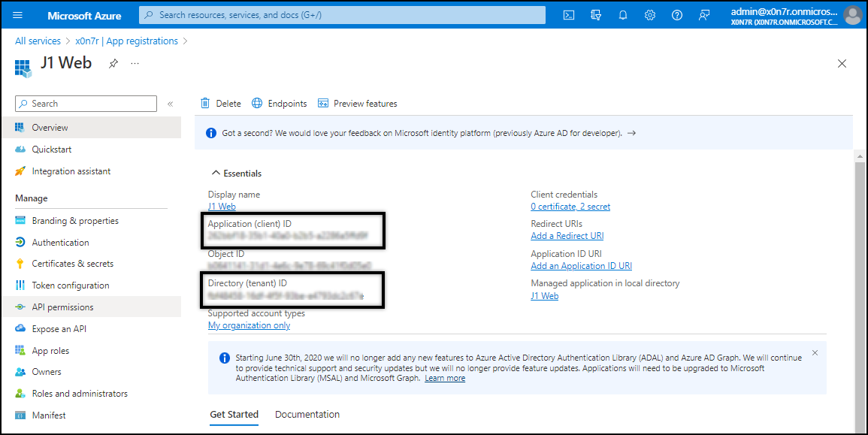This screenshot has width=868, height=435.
Task: Click the Preview features icon
Action: 322,103
